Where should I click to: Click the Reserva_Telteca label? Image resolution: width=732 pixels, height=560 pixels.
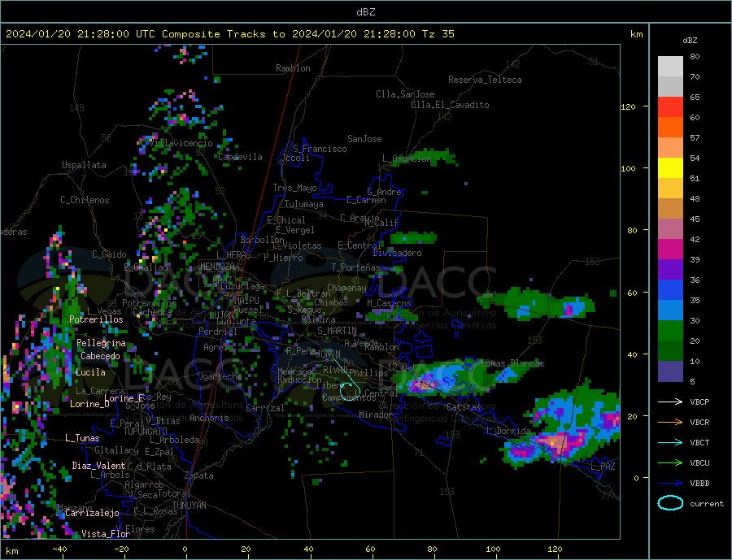[485, 80]
